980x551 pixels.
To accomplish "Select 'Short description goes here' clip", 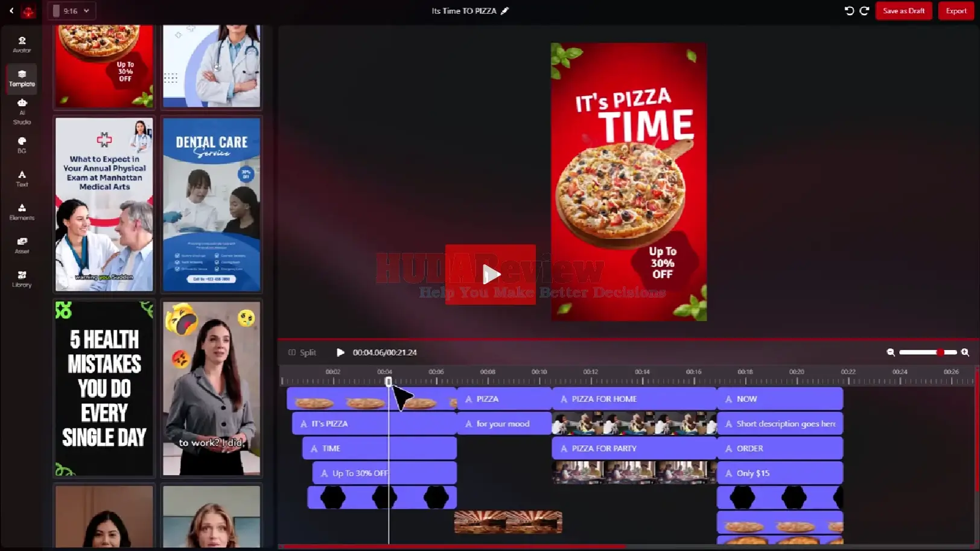I will 780,424.
